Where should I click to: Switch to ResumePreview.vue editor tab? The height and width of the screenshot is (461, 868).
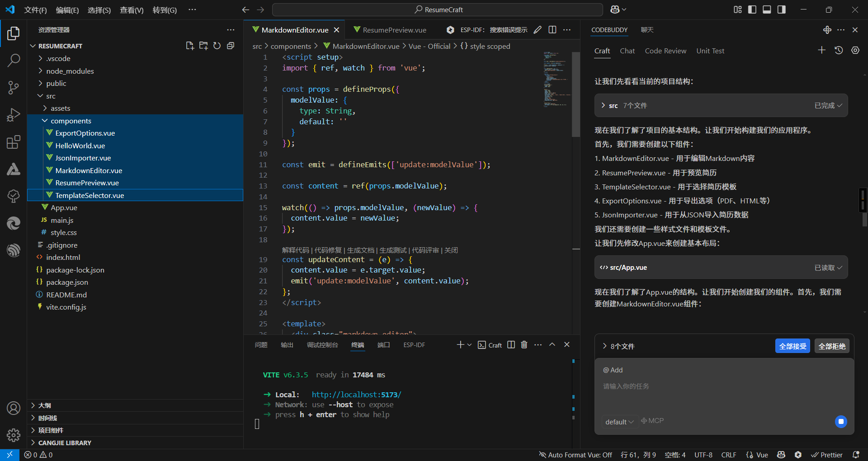tap(394, 30)
